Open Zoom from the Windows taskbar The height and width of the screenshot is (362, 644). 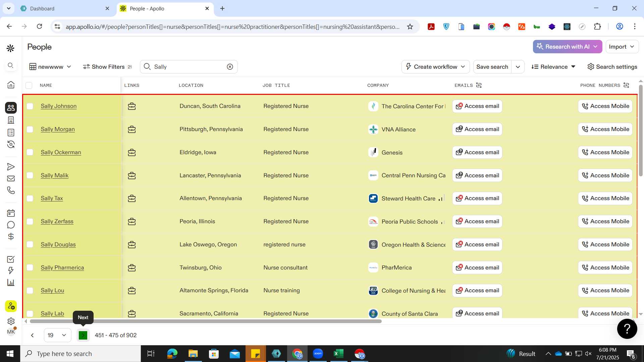[318, 354]
